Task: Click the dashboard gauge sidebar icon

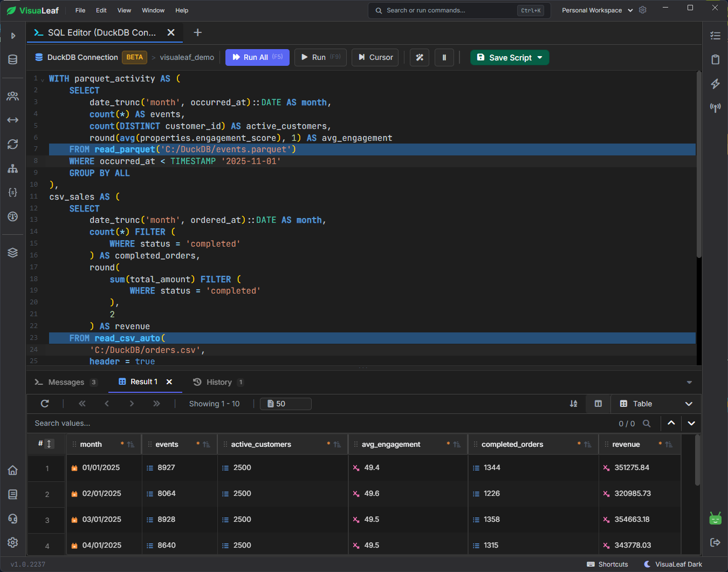Action: tap(13, 216)
